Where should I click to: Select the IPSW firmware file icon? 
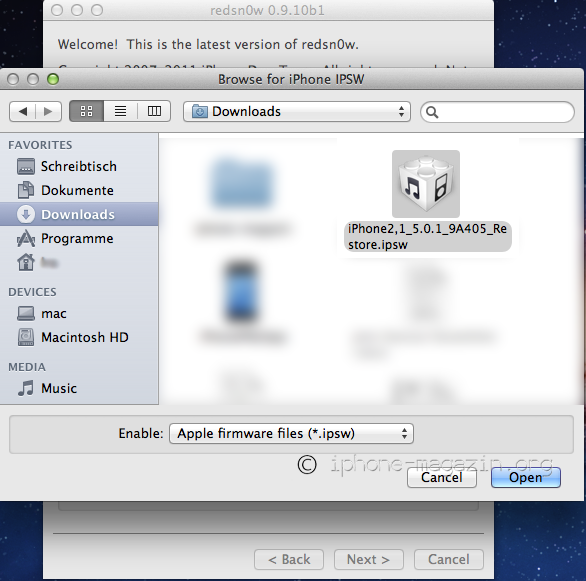tap(426, 184)
